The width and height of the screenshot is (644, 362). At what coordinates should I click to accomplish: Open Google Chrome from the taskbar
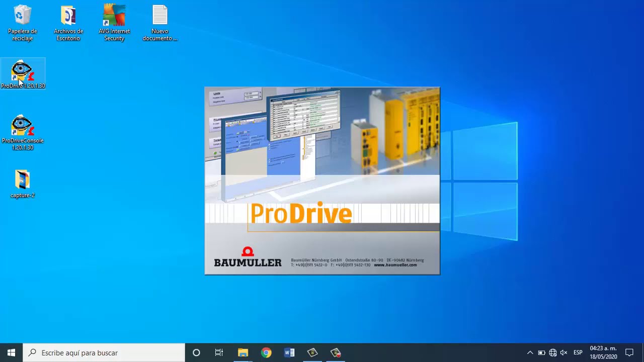click(x=266, y=353)
